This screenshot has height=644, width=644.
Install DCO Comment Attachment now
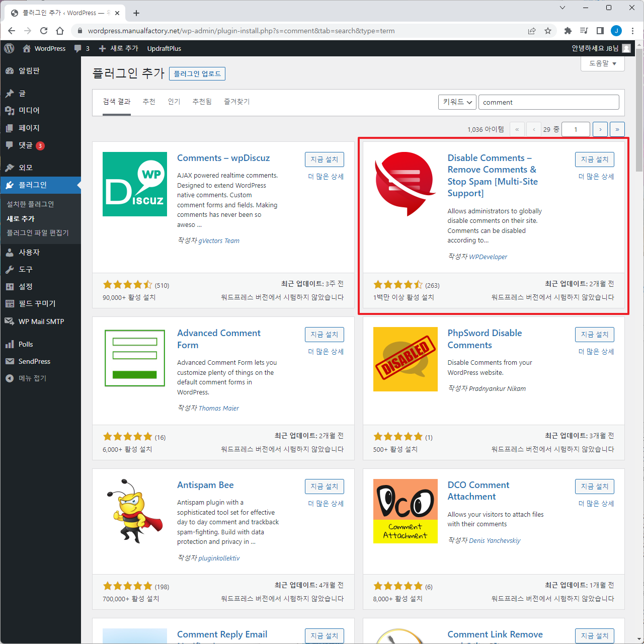[595, 487]
